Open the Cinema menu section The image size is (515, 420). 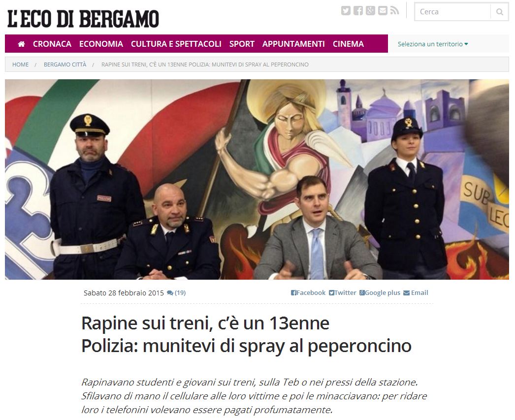348,44
